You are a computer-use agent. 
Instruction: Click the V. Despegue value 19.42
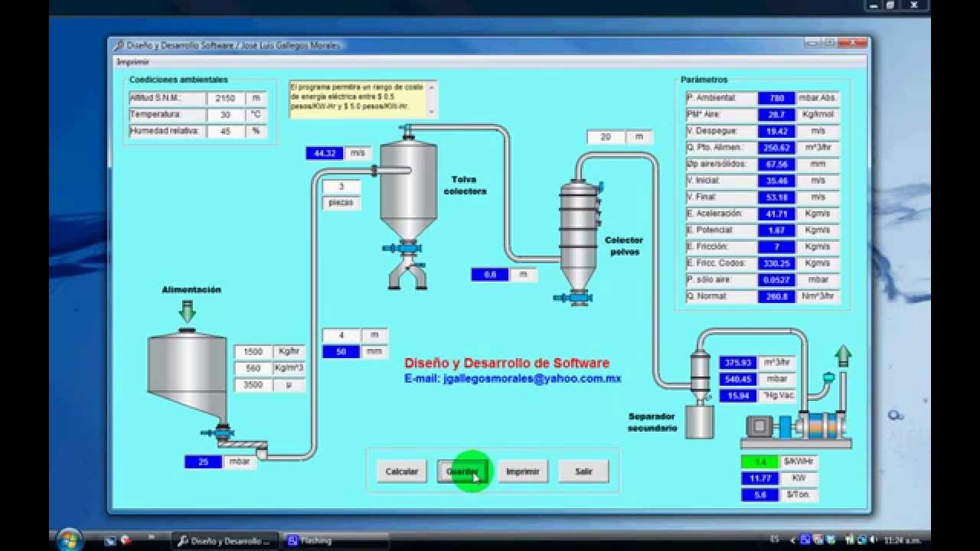click(x=776, y=131)
